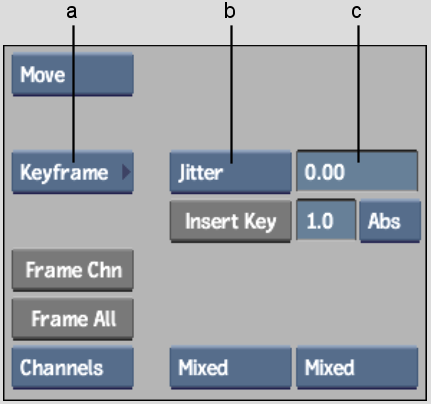This screenshot has width=431, height=404.
Task: Click the Frame Chn button
Action: (73, 270)
